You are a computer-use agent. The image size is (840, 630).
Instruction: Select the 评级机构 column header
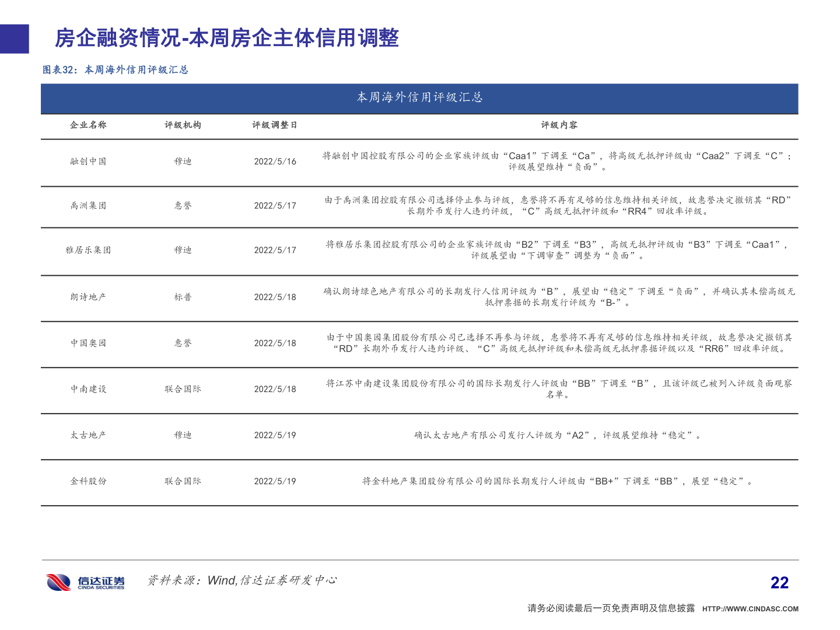pos(183,125)
